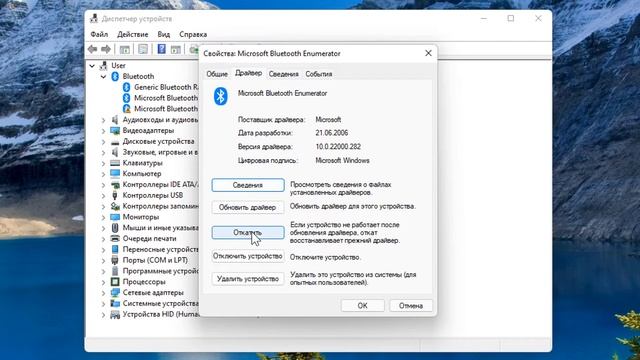Click the Отмена button
640x360 pixels.
[411, 305]
